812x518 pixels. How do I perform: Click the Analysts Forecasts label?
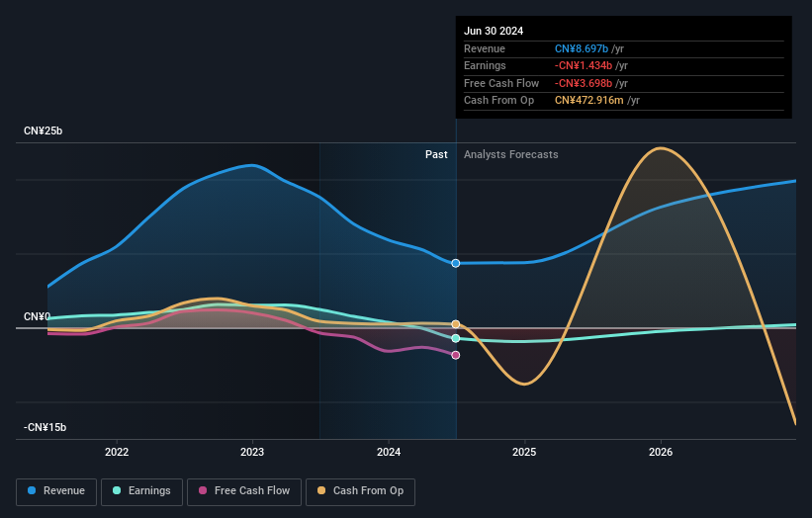[x=510, y=154]
